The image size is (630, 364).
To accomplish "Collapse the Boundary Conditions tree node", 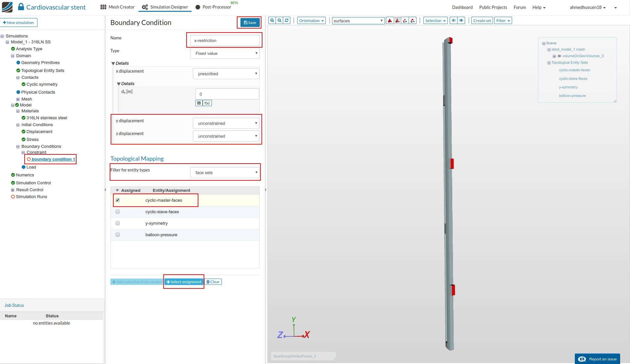I will [18, 147].
